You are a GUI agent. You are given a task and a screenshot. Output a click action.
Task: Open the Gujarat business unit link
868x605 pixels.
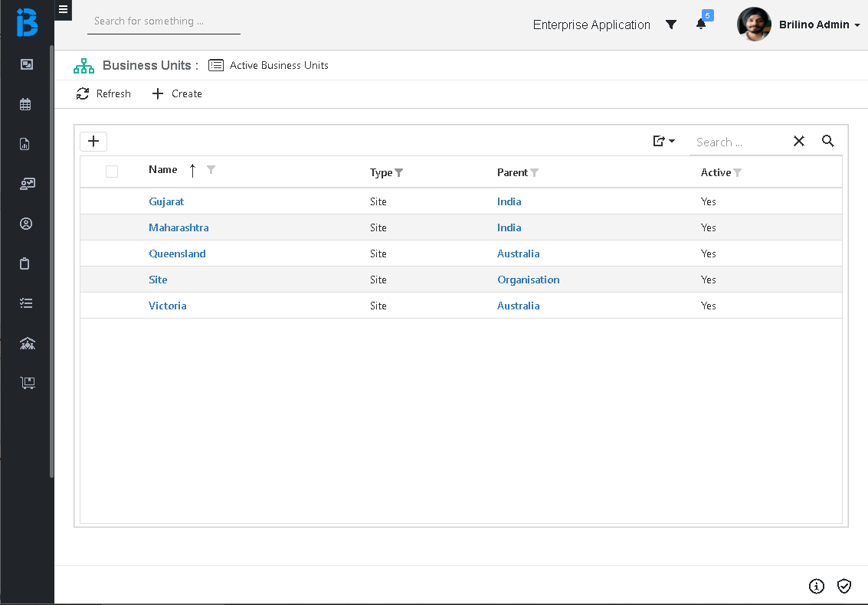tap(166, 201)
